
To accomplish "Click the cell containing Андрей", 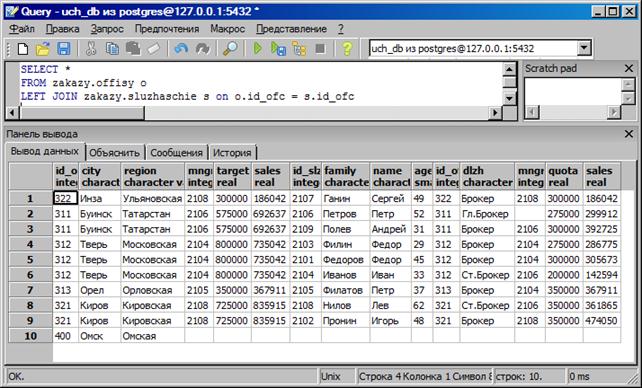I will click(391, 229).
